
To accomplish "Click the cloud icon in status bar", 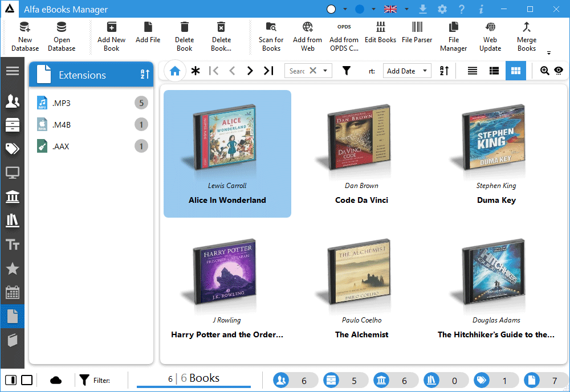I will tap(56, 381).
